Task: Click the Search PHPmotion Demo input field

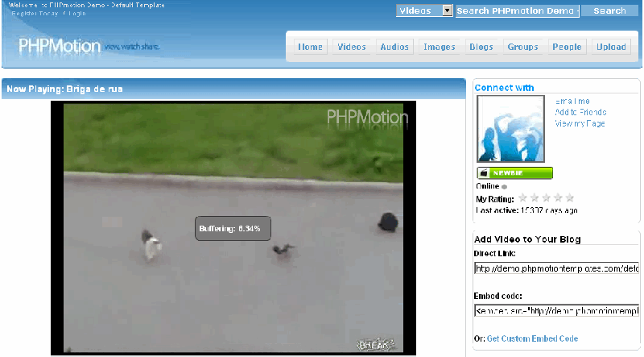Action: (x=518, y=11)
